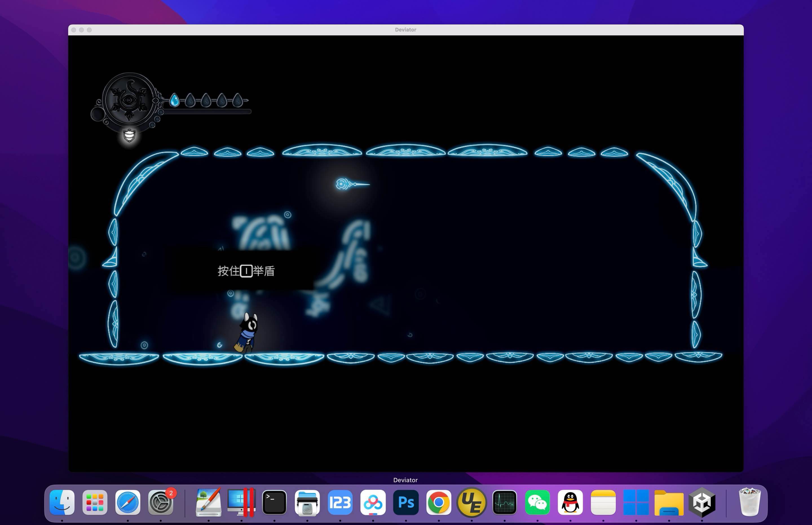Click the 'I' key prompt box
This screenshot has height=525, width=812.
(x=246, y=271)
